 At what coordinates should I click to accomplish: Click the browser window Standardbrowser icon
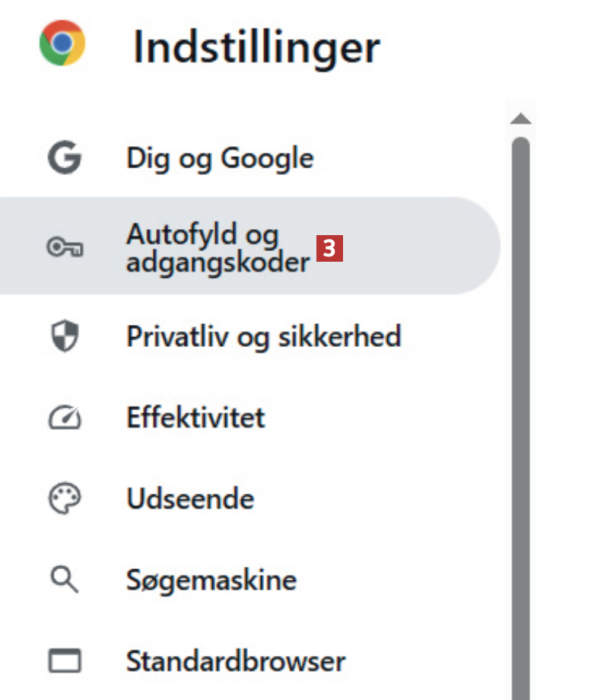point(65,660)
